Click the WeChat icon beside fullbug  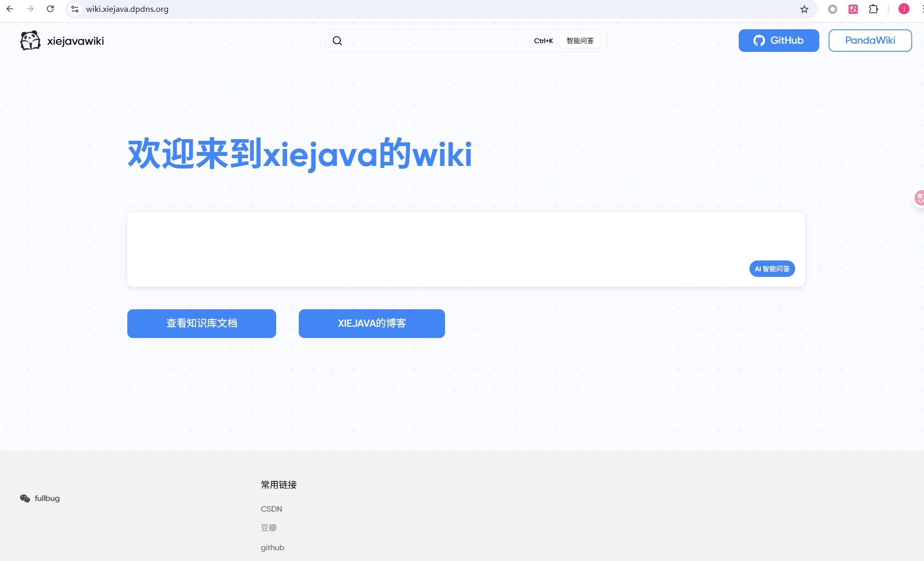25,498
